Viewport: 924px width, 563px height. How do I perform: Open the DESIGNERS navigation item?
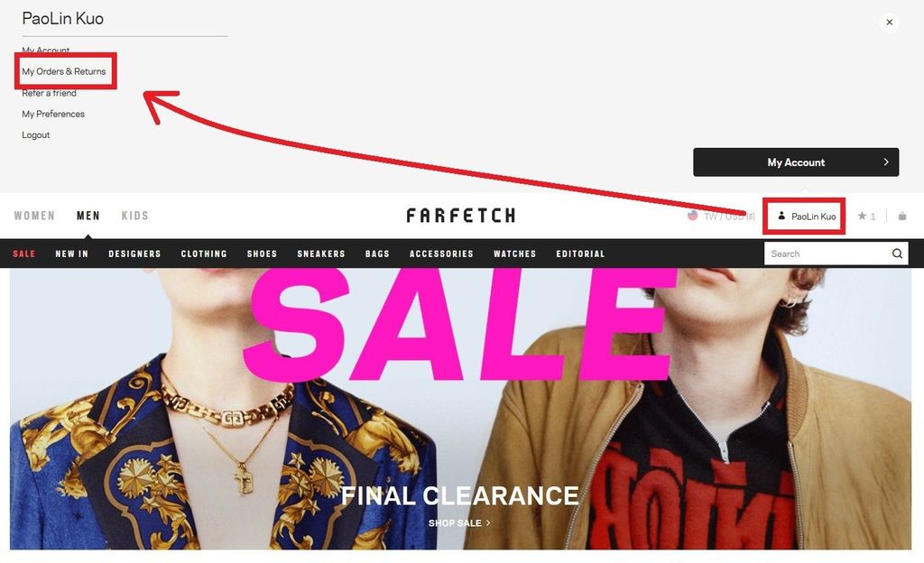click(x=134, y=254)
